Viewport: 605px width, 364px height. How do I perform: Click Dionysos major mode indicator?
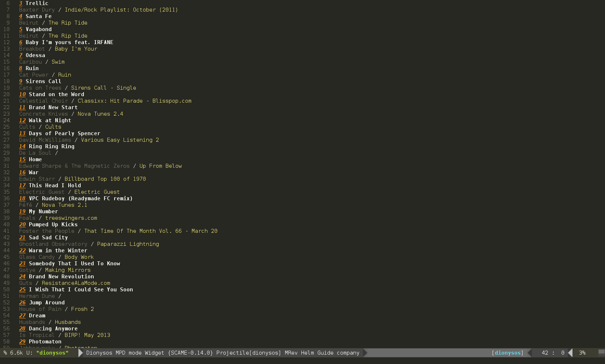pos(99,353)
